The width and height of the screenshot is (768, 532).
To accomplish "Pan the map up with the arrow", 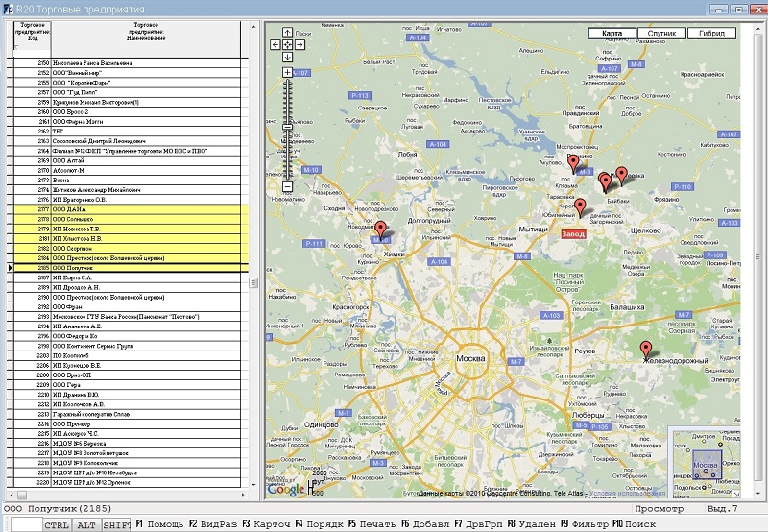I will [x=287, y=33].
